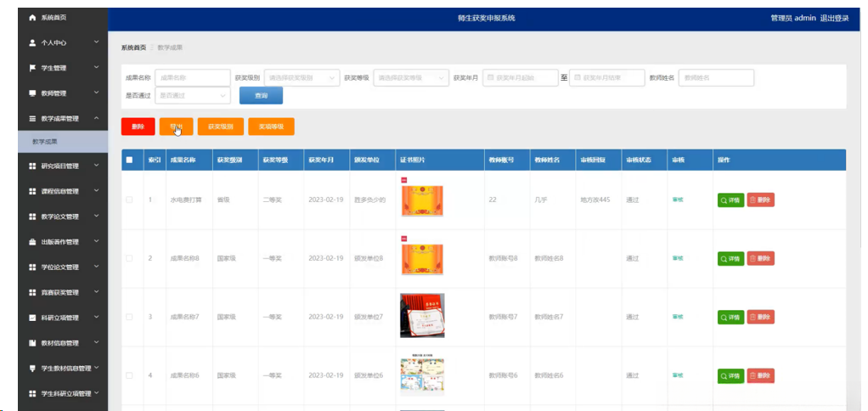
Task: Tick the checkbox for row 2 成果名称8
Action: (x=130, y=258)
